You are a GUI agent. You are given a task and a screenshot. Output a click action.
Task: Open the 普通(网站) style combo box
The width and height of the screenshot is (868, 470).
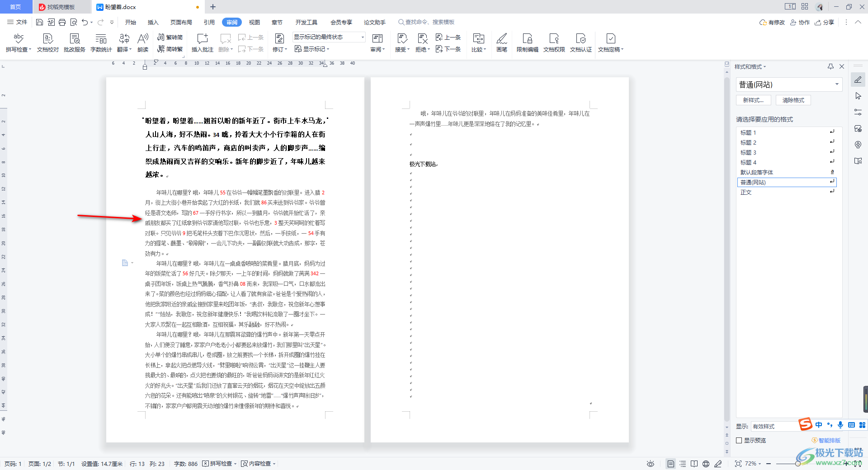coord(789,85)
